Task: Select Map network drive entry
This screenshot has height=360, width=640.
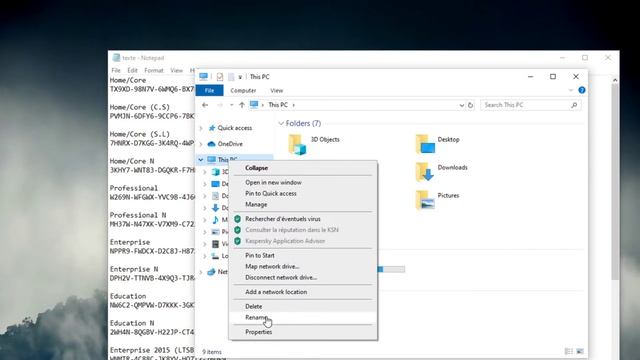Action: [x=272, y=266]
